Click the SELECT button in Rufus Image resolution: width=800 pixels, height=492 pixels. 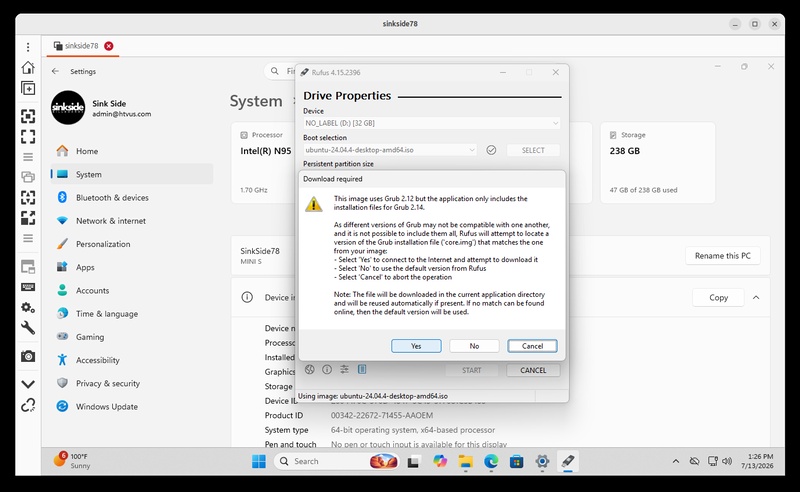point(533,150)
